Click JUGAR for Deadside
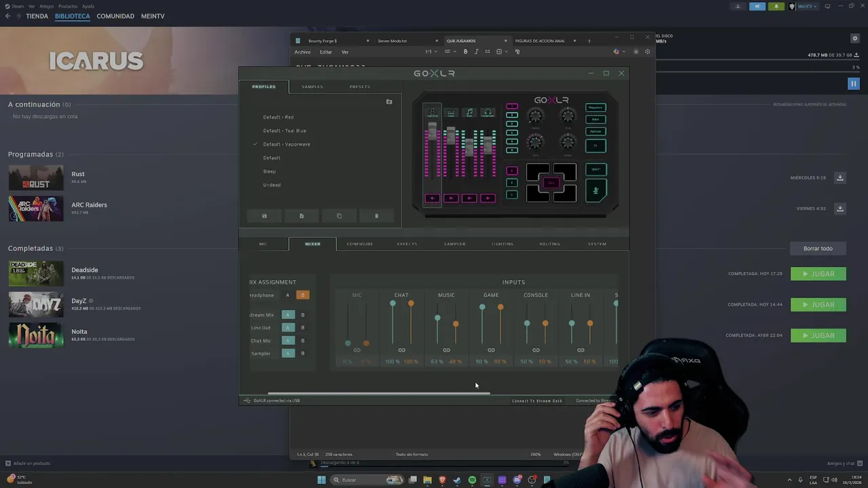Viewport: 868px width, 488px height. pos(818,274)
